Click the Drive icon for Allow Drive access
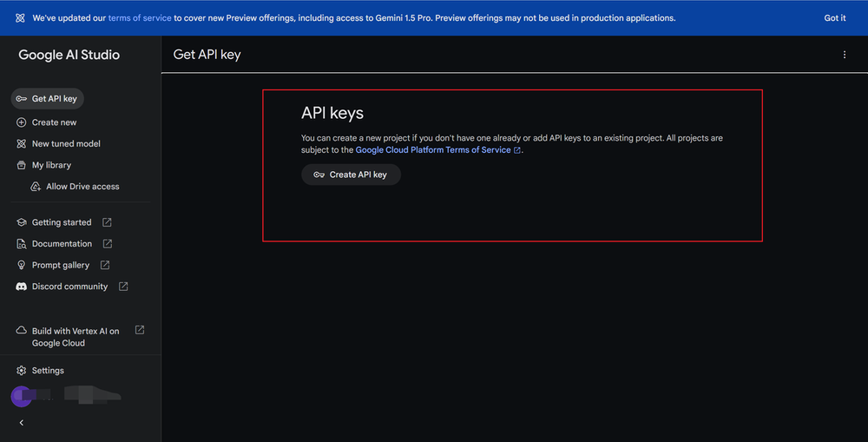This screenshot has height=442, width=868. click(36, 187)
